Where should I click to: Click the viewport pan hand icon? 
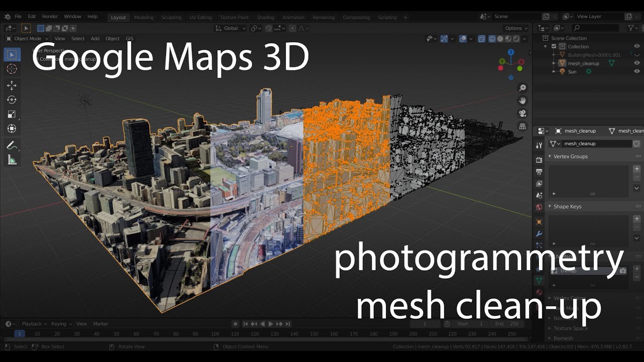[523, 101]
